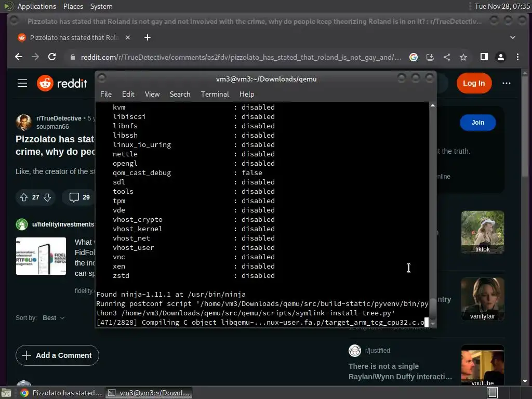Click the forward navigation arrow in Chrome
This screenshot has width=532, height=399.
click(35, 57)
